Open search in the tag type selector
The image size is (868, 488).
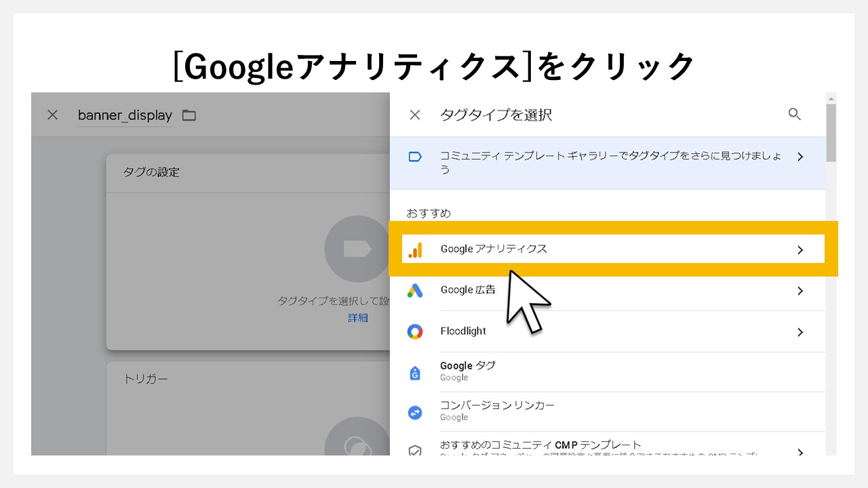pos(794,115)
